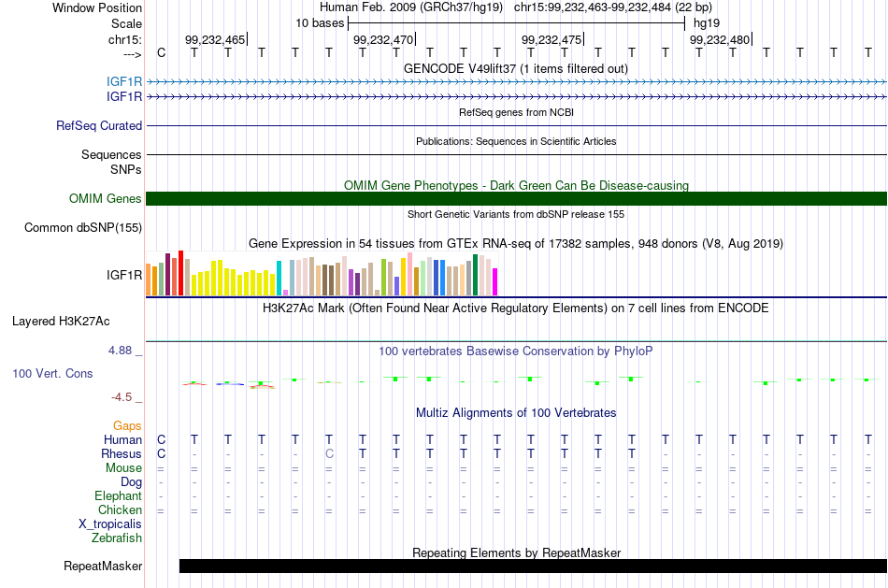Click the 100 Vert. Cons track label
This screenshot has width=888, height=588.
pos(52,373)
